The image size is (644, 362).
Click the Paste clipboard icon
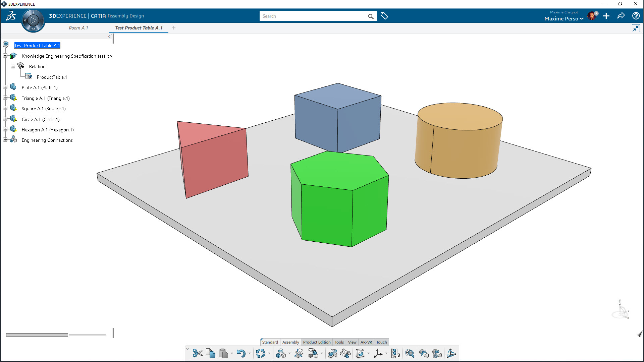pyautogui.click(x=223, y=353)
